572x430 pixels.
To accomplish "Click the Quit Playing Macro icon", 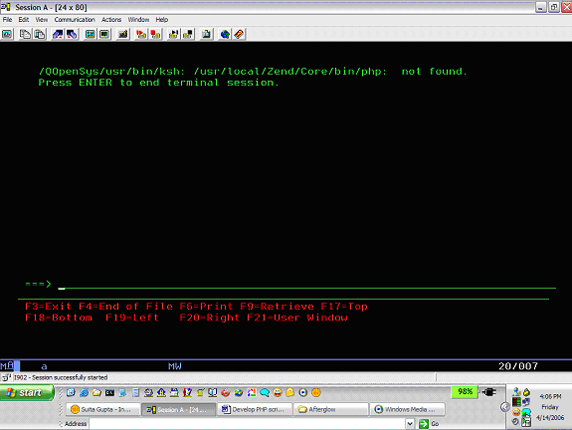I will pyautogui.click(x=188, y=35).
